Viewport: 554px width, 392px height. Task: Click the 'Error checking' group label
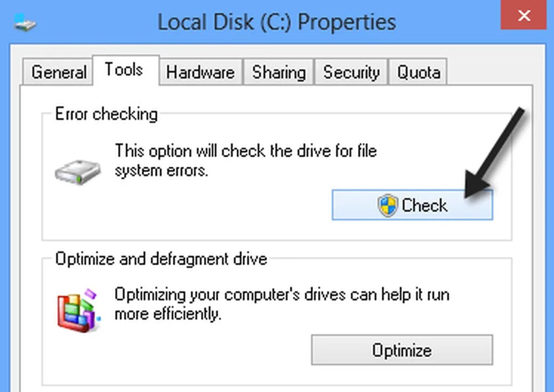(106, 114)
